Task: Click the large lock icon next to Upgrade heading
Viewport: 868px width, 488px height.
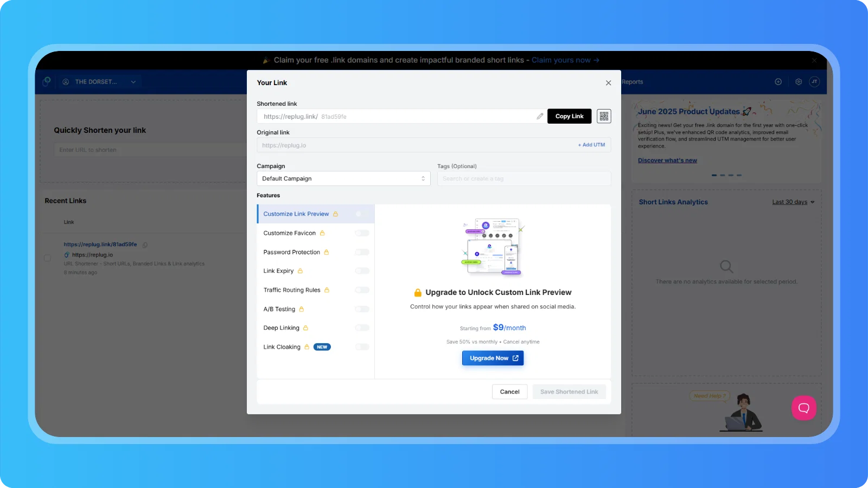Action: tap(418, 293)
